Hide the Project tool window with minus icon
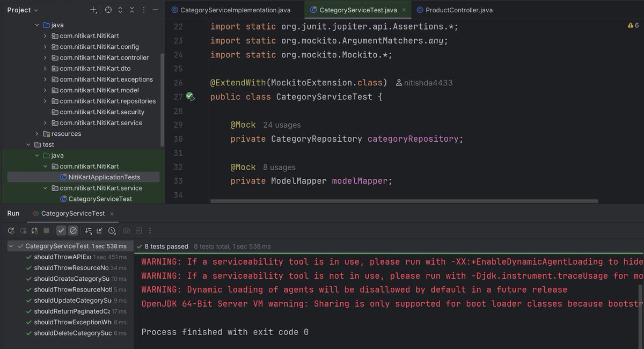Image resolution: width=644 pixels, height=349 pixels. point(156,10)
